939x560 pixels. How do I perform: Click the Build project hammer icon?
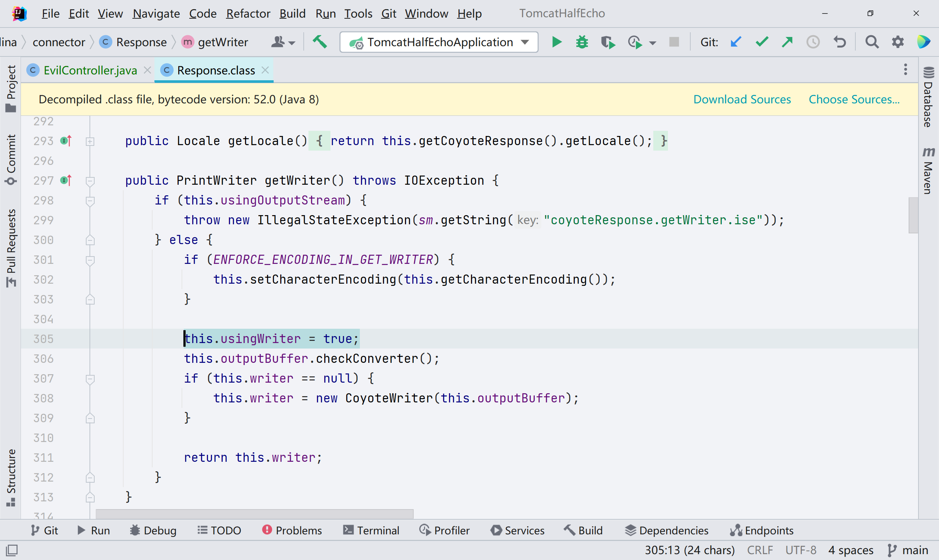tap(319, 42)
